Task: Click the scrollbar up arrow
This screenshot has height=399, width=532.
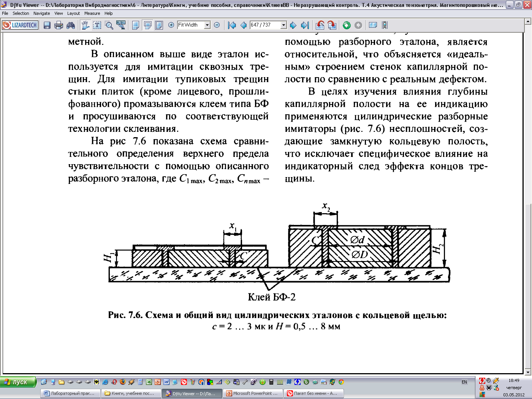Action: click(x=527, y=22)
